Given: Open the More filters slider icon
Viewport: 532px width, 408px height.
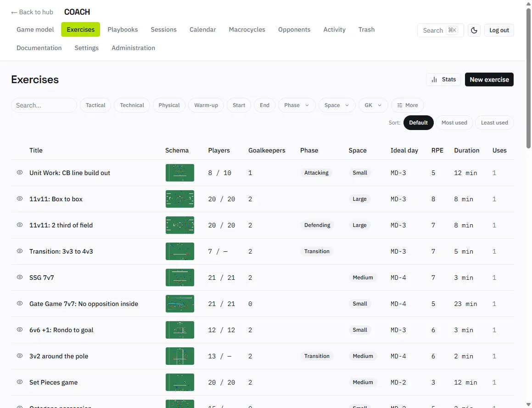Looking at the screenshot, I should click(400, 105).
